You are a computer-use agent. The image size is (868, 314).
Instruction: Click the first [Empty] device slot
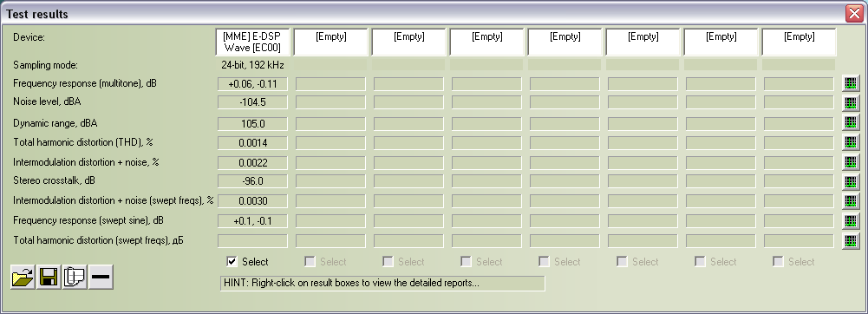(x=330, y=43)
